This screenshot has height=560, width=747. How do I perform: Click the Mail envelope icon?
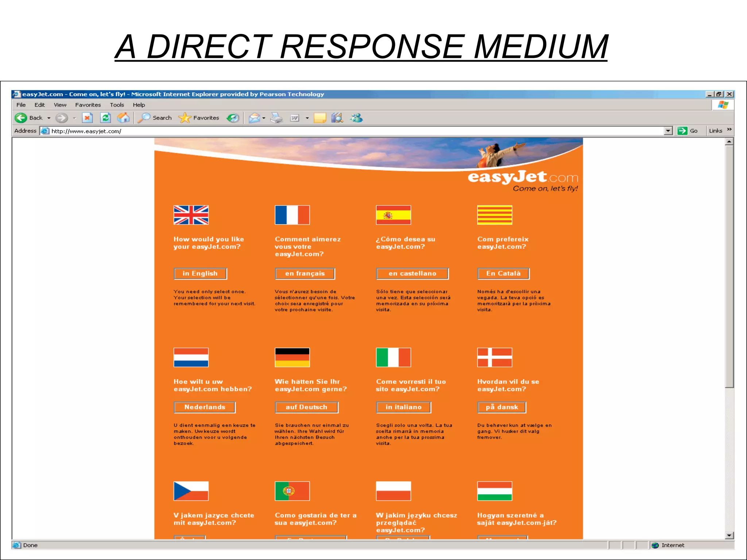(x=254, y=118)
